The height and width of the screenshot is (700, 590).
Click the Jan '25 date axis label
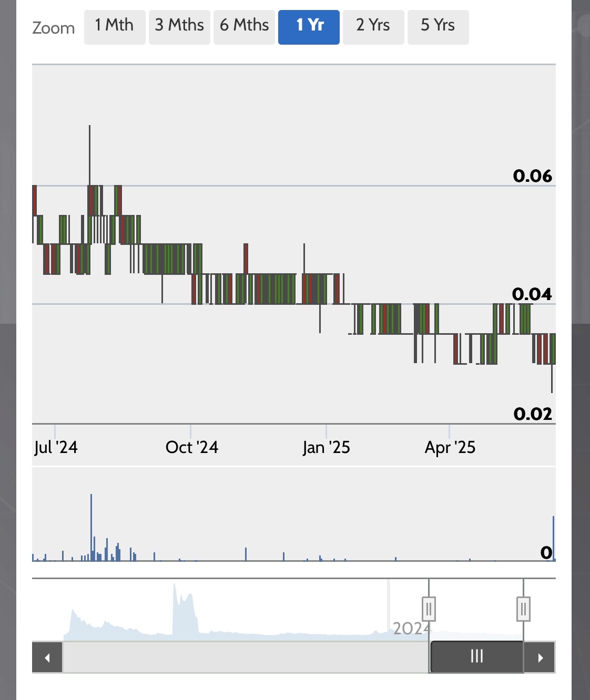click(326, 447)
